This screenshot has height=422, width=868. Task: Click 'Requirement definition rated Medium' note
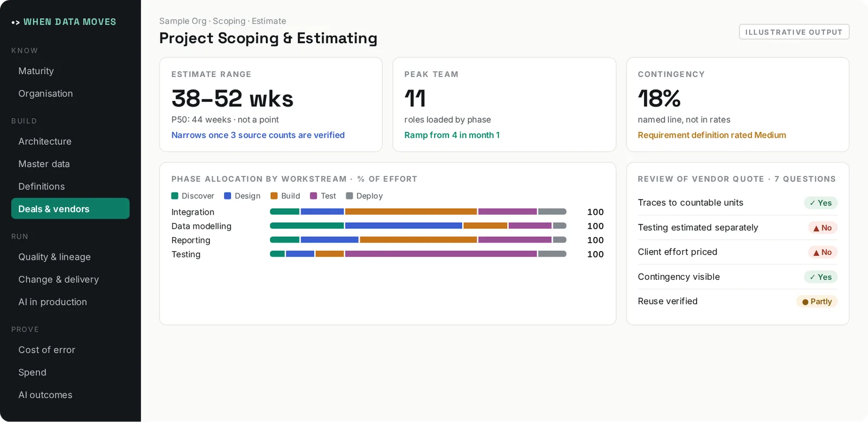coord(712,135)
